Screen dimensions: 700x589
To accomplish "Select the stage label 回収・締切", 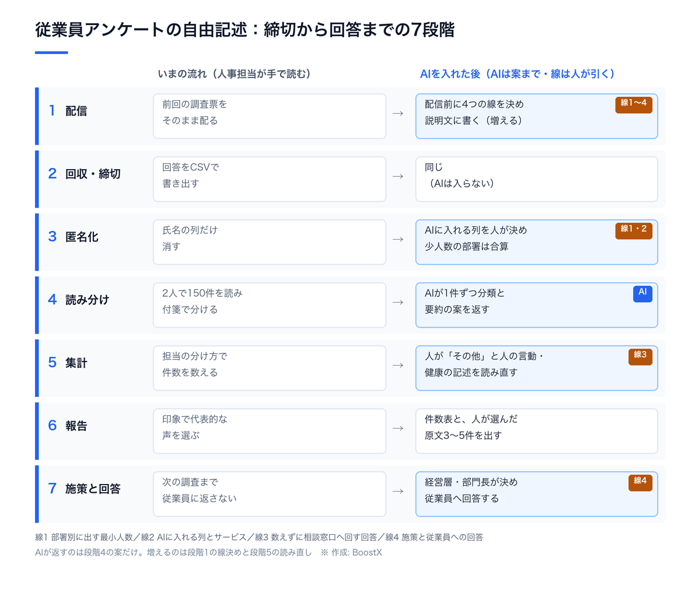I will tap(93, 174).
